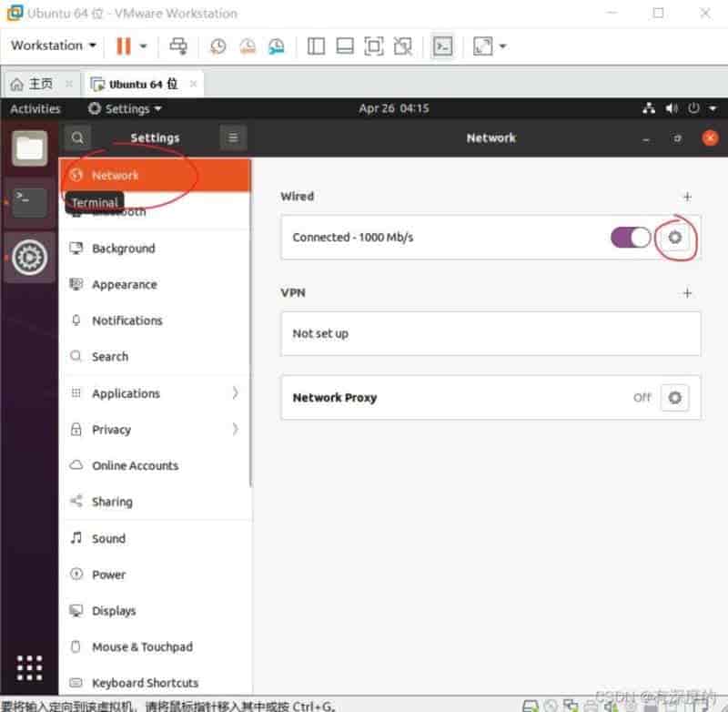Click the Settings search magnifier icon
The width and height of the screenshot is (728, 712).
tap(77, 137)
